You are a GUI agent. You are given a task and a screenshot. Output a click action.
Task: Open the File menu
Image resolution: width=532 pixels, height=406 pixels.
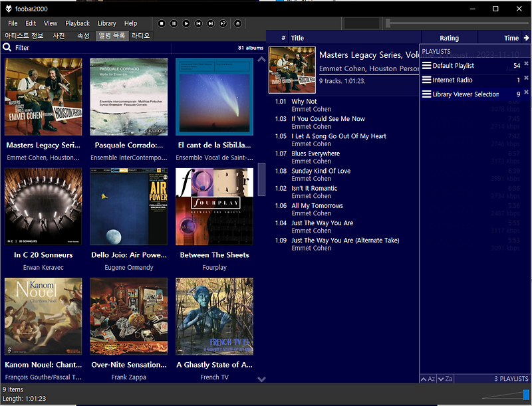point(13,23)
